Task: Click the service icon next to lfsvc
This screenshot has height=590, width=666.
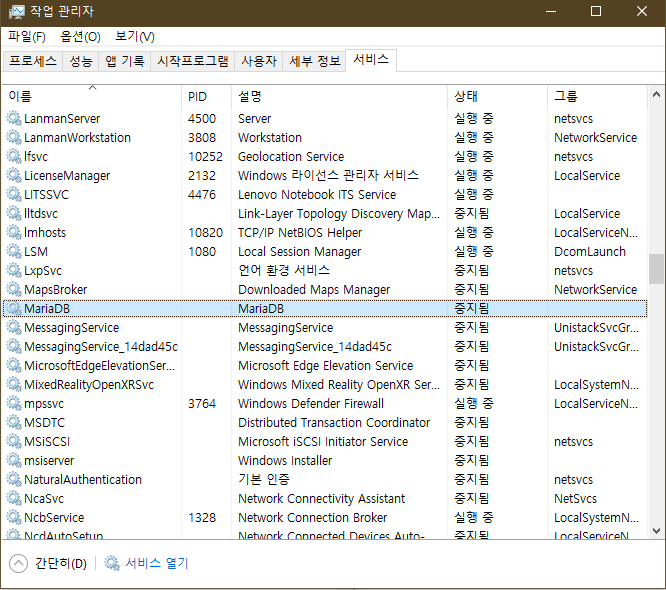Action: (x=14, y=156)
